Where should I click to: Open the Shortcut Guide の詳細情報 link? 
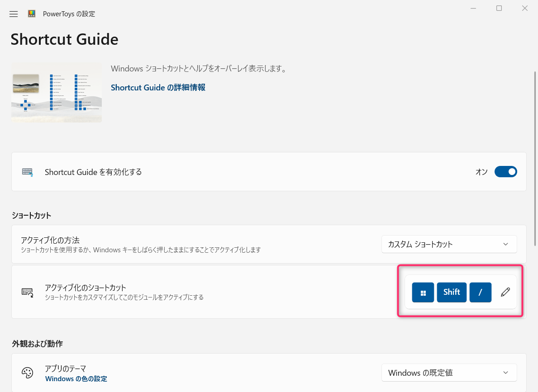157,87
